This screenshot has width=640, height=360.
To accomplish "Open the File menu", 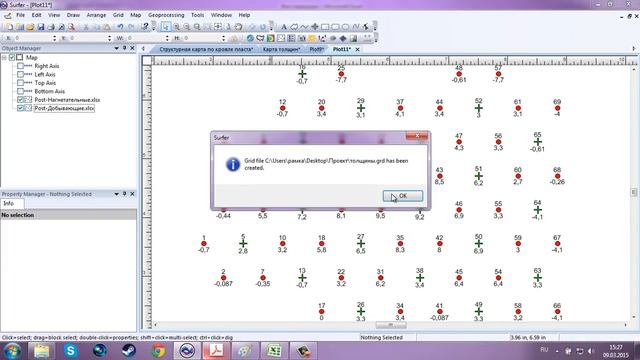I will pyautogui.click(x=20, y=15).
